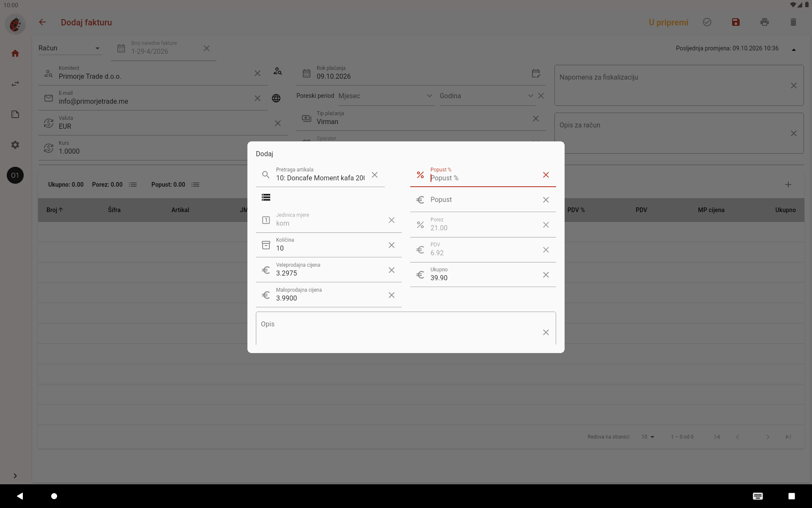Clear the Valuta field
Screen dimensions: 812x508
click(x=278, y=123)
